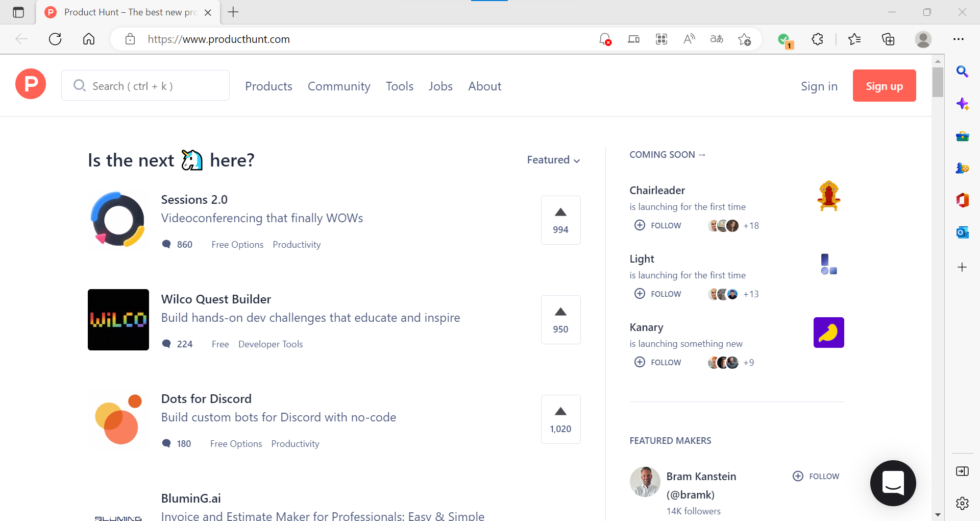Open the Wilco logo thumbnail
The height and width of the screenshot is (521, 980).
click(118, 320)
